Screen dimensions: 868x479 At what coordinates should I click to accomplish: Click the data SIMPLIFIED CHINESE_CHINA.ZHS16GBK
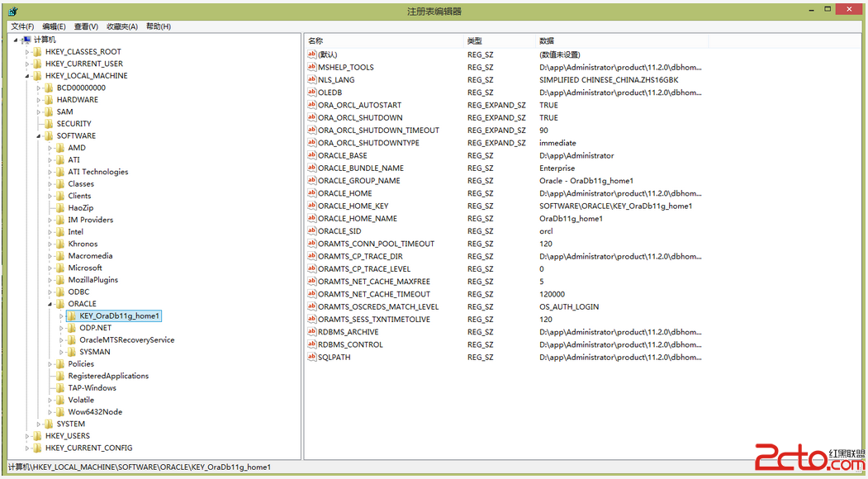point(609,80)
